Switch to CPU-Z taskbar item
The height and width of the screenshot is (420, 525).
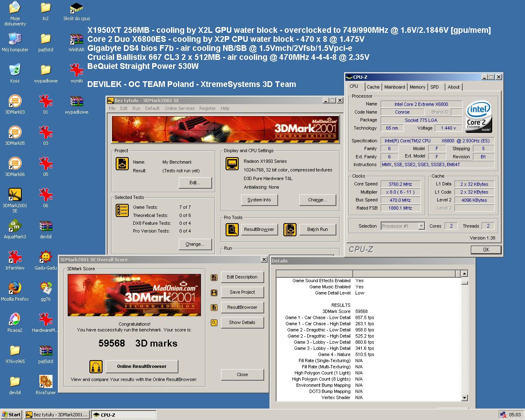click(x=123, y=415)
